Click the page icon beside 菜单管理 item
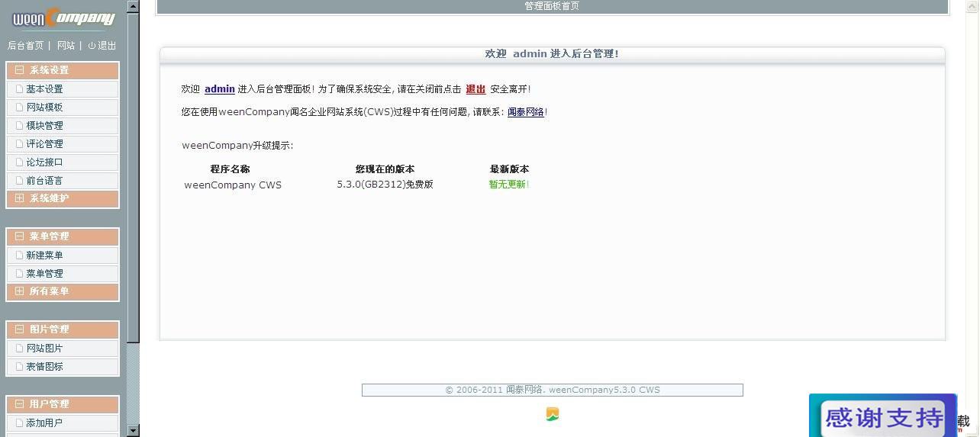Screen dimensions: 980x437 20,274
